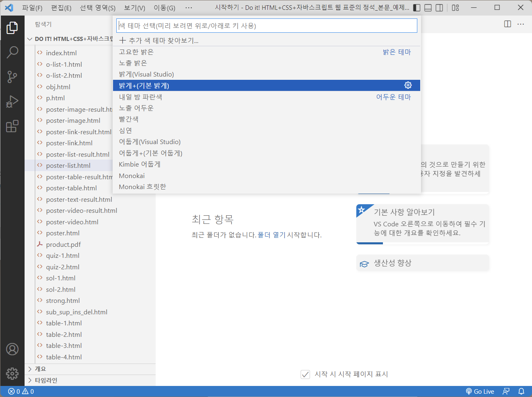The height and width of the screenshot is (397, 532).
Task: Open the Explorer view in activity bar
Action: click(x=12, y=28)
